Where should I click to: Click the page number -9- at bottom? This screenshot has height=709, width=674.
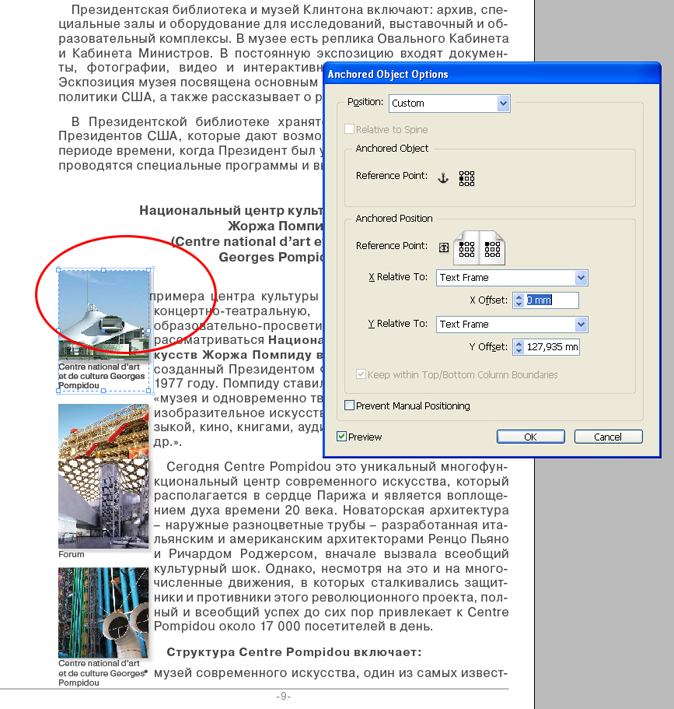click(x=283, y=696)
